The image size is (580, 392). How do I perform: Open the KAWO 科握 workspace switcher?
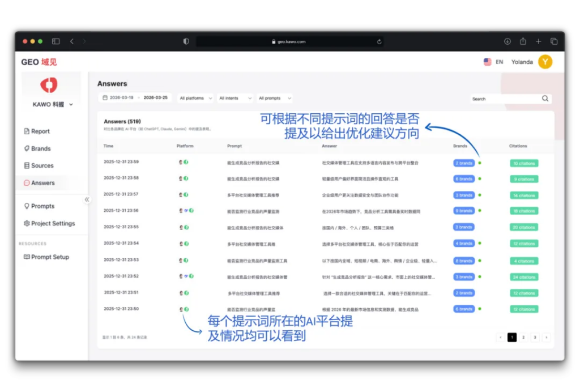coord(50,105)
